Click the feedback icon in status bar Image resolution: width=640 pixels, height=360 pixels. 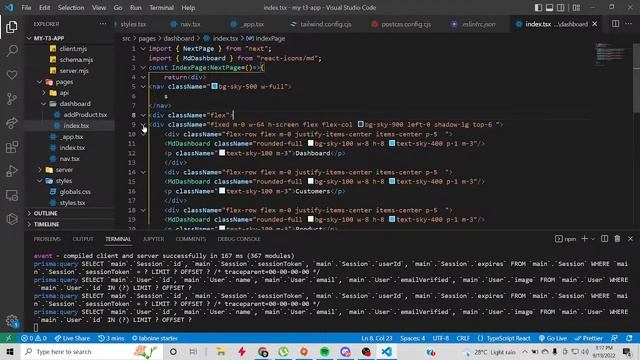coord(614,338)
